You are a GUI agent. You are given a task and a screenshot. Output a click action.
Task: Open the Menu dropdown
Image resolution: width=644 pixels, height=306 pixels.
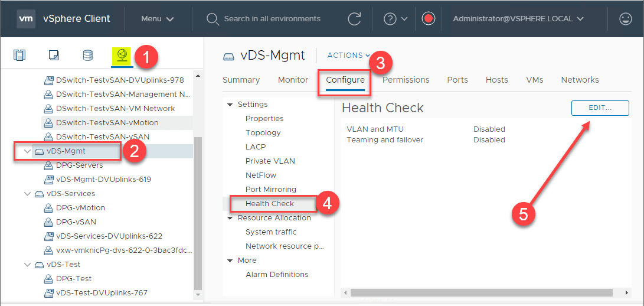click(x=158, y=19)
